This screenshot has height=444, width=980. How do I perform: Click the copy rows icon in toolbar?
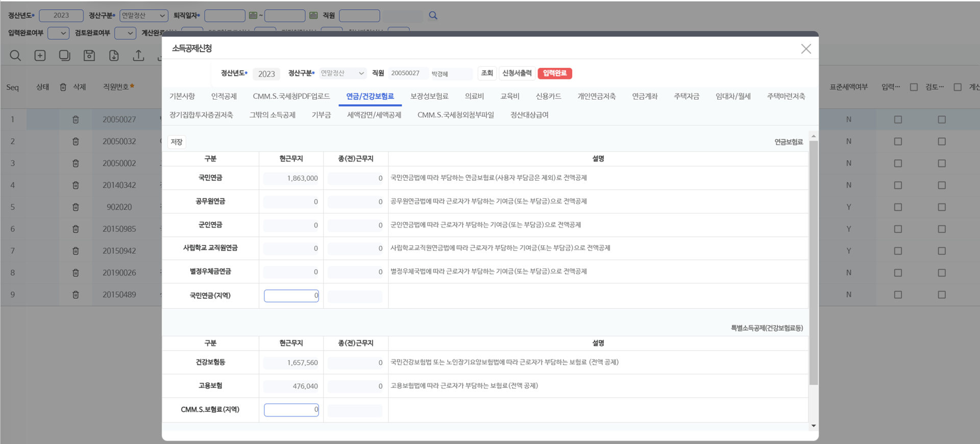coord(64,55)
